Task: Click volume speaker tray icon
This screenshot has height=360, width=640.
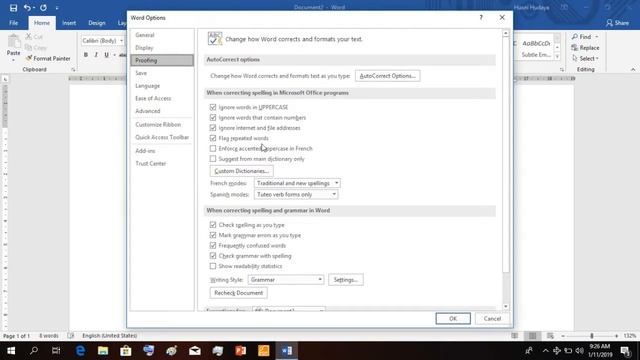Action: 580,351
